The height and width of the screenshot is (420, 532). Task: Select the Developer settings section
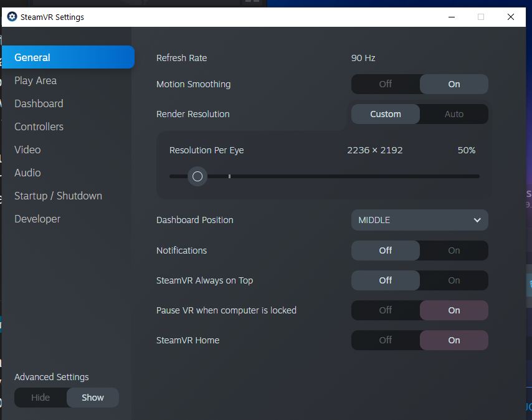click(x=37, y=219)
